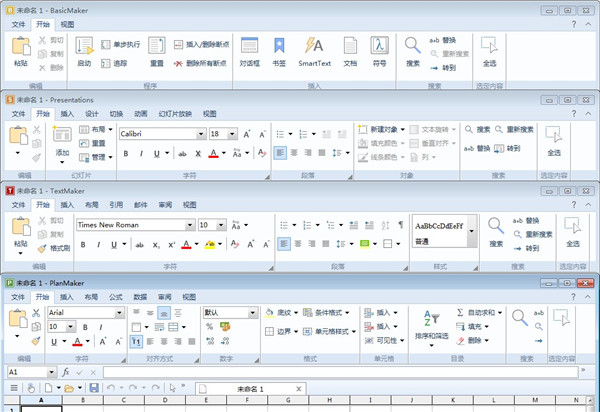Toggle formatting marks pilcrow in TextMaker
The height and width of the screenshot is (412, 600).
(x=400, y=225)
